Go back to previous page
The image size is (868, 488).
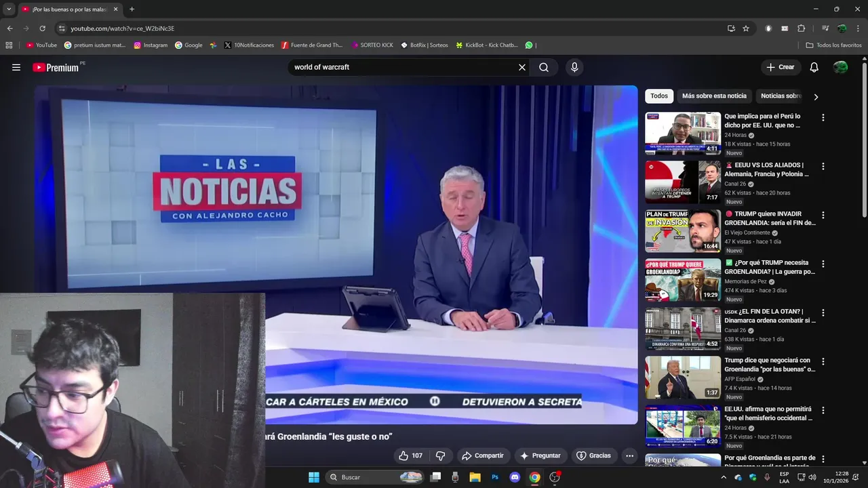9,28
